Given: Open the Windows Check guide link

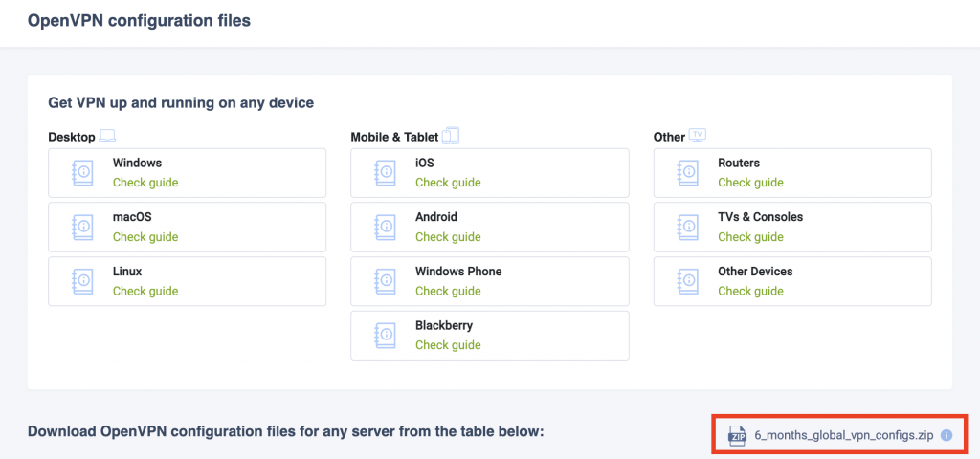Looking at the screenshot, I should 145,183.
